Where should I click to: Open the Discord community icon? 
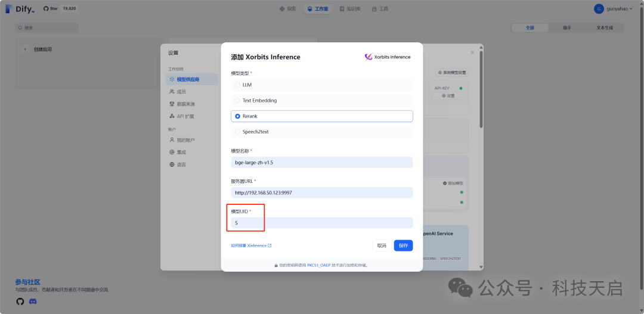click(33, 301)
